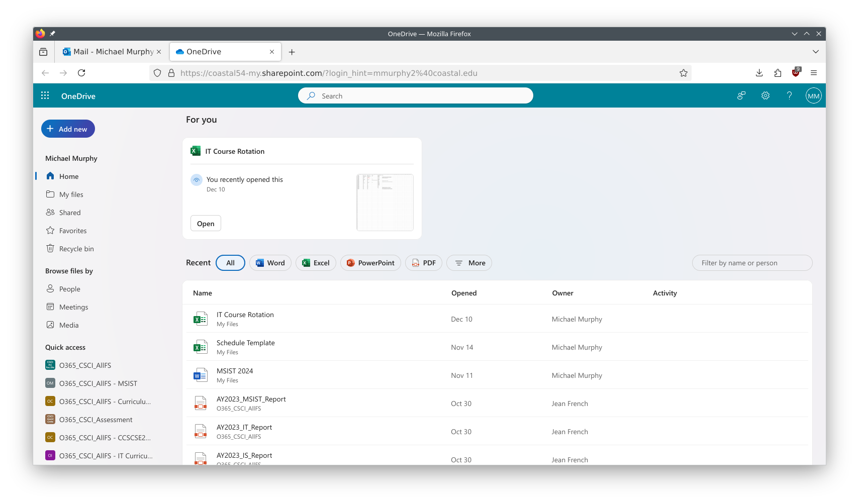The height and width of the screenshot is (504, 859).
Task: Click the OneDrive title in header
Action: pyautogui.click(x=78, y=96)
